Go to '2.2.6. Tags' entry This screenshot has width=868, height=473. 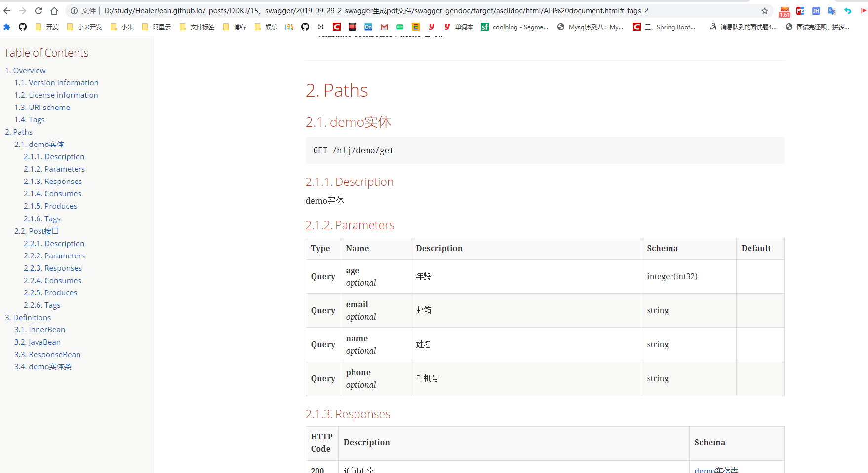42,305
